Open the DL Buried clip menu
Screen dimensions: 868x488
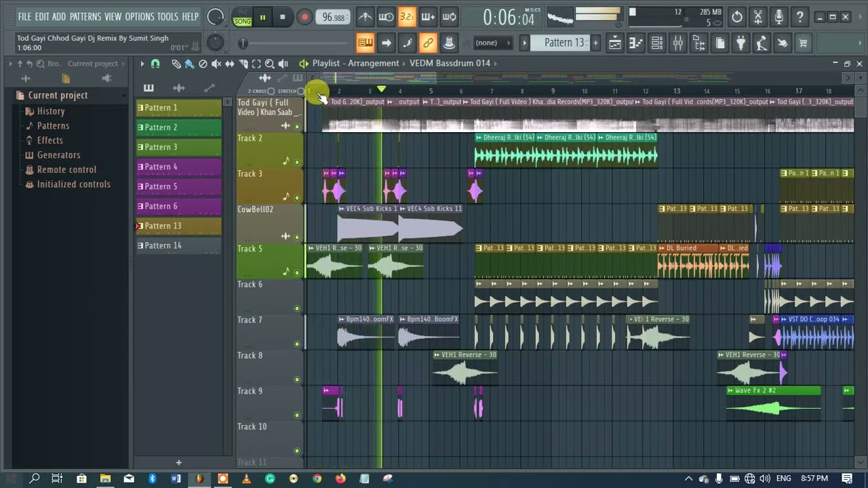pos(662,248)
